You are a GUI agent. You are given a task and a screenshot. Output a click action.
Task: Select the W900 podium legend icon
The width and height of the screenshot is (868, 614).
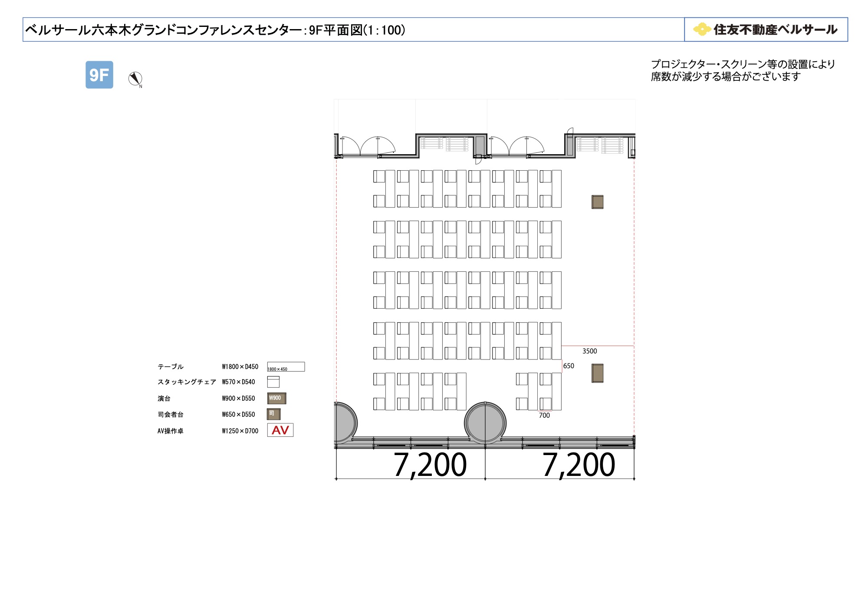pyautogui.click(x=276, y=398)
